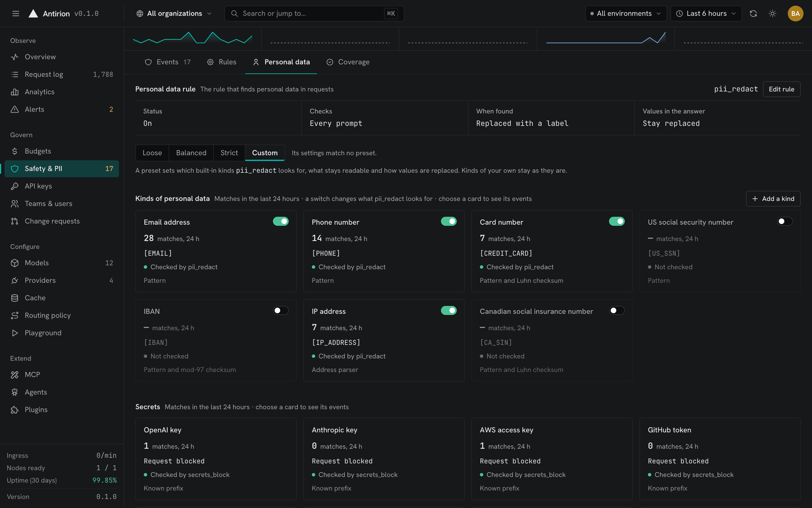
Task: Switch to the Rules tab
Action: pyautogui.click(x=221, y=62)
